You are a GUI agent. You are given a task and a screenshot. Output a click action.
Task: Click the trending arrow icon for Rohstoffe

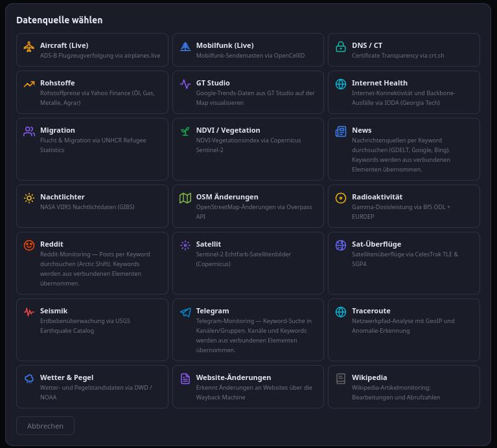(x=29, y=84)
